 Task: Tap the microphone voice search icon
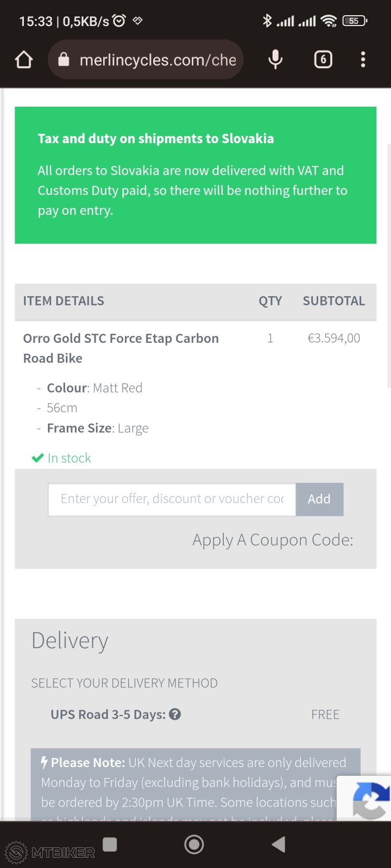pos(275,59)
